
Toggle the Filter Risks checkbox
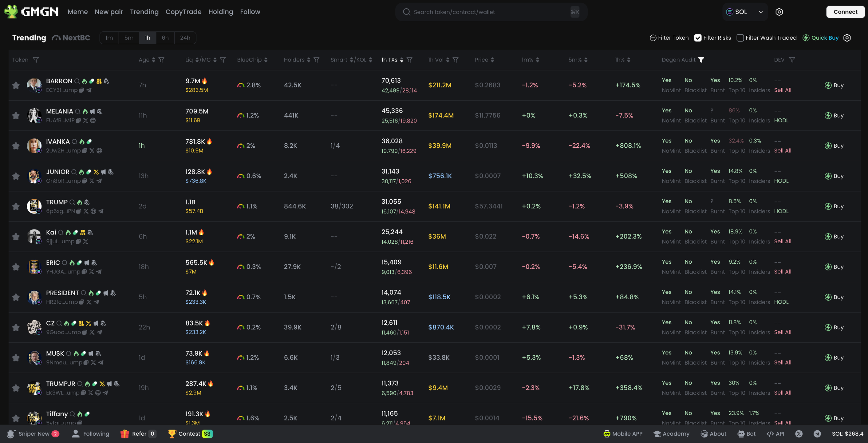pyautogui.click(x=698, y=38)
